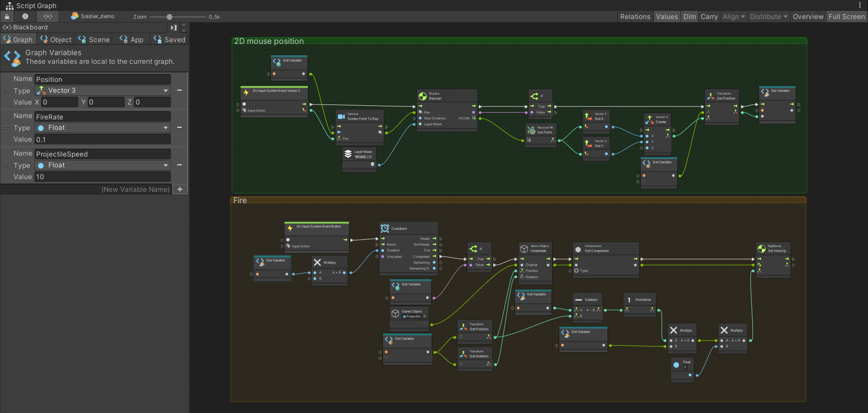
Task: Remove the Position variable with its minus icon
Action: [179, 90]
